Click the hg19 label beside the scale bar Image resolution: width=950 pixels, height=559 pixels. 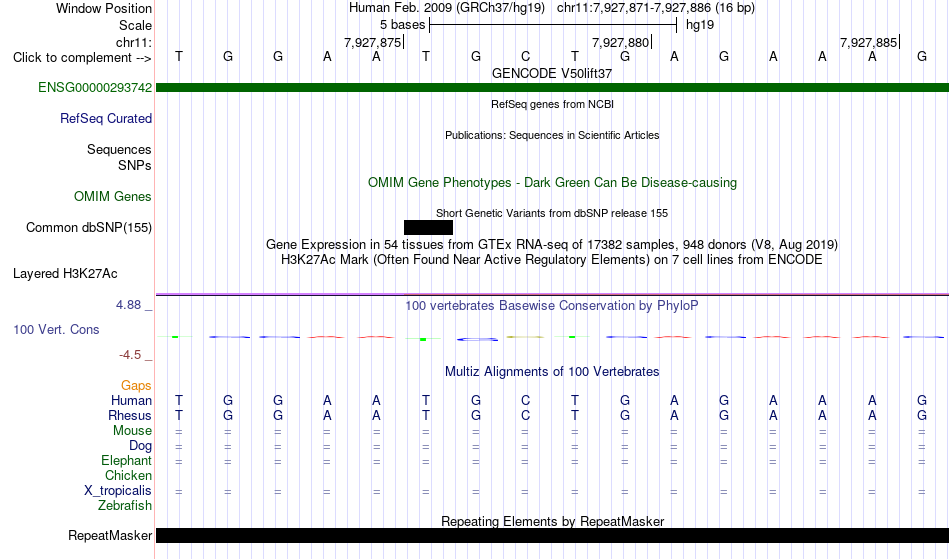pos(700,25)
